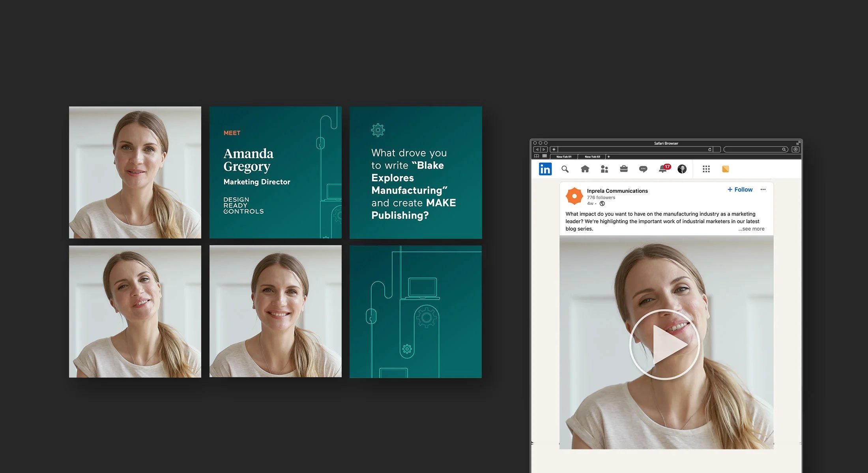This screenshot has height=473, width=868.
Task: Open Messaging speech bubble icon
Action: (643, 169)
